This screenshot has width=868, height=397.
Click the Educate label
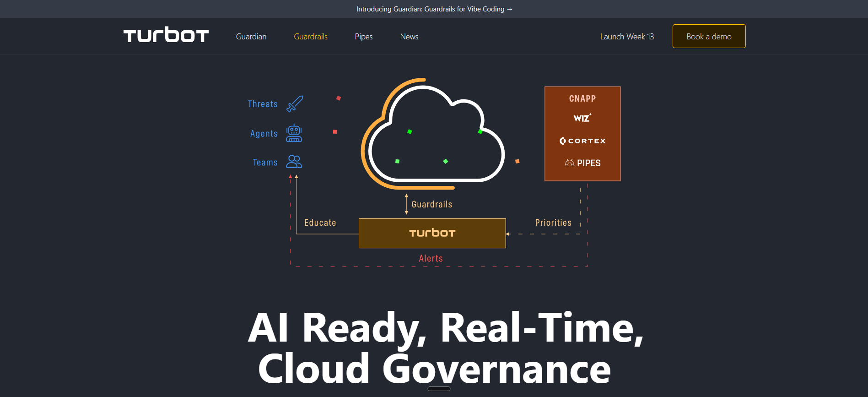click(320, 223)
